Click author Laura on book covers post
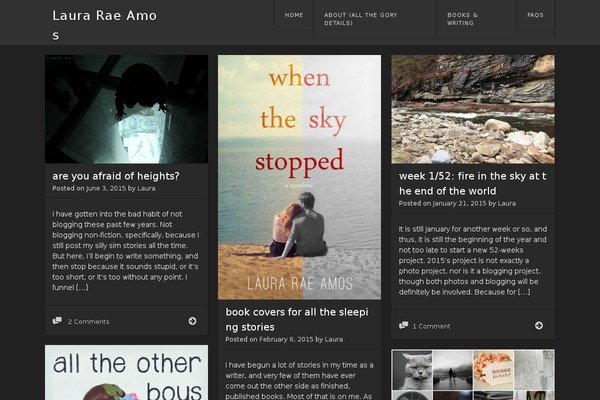Screen dimensions: 600x400 [x=334, y=339]
